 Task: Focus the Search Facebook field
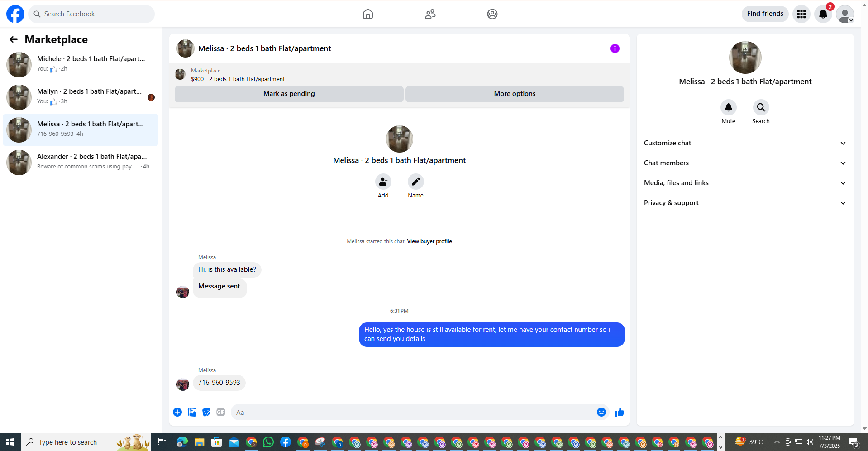click(x=91, y=14)
